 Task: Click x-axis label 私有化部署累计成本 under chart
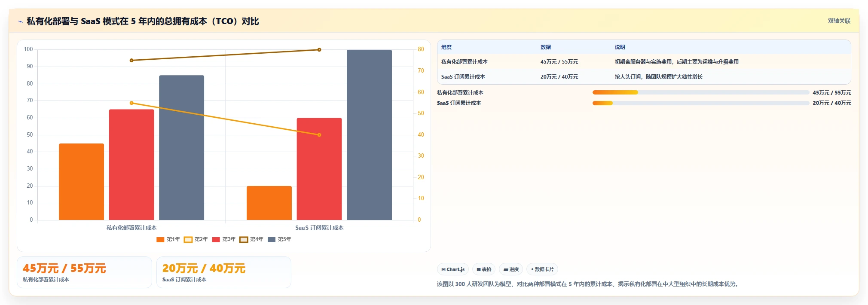[x=131, y=228]
